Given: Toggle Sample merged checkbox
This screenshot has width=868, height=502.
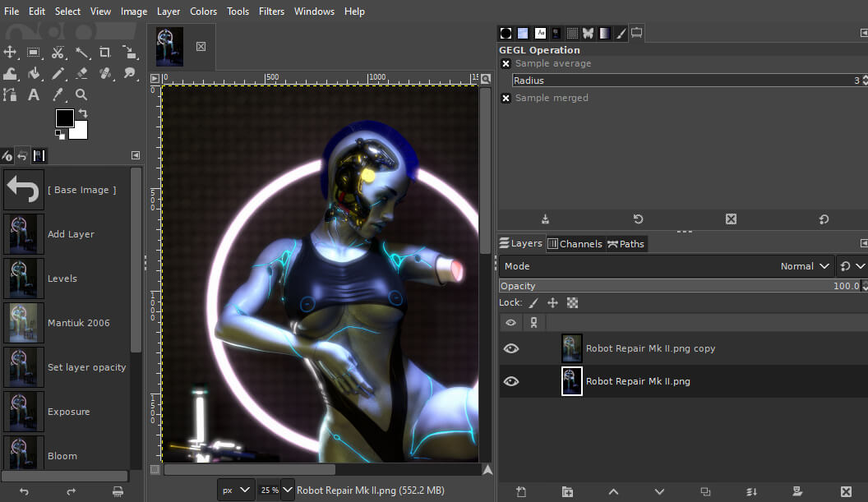Looking at the screenshot, I should [506, 98].
